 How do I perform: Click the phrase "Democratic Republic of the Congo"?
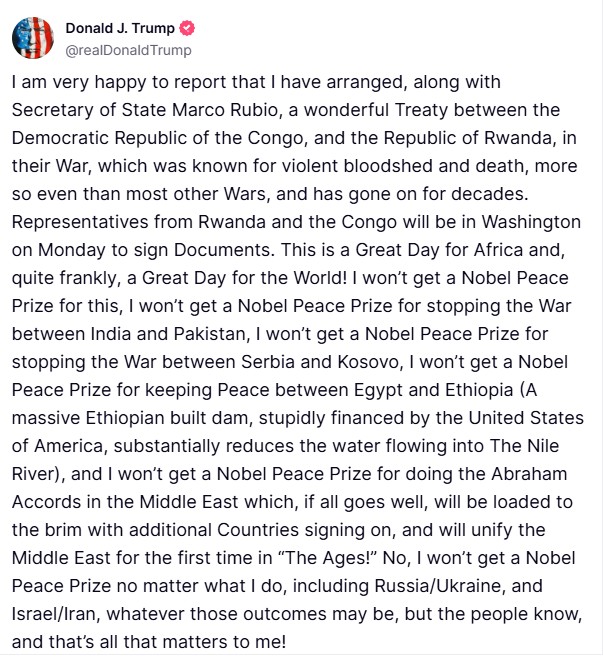[x=138, y=135]
